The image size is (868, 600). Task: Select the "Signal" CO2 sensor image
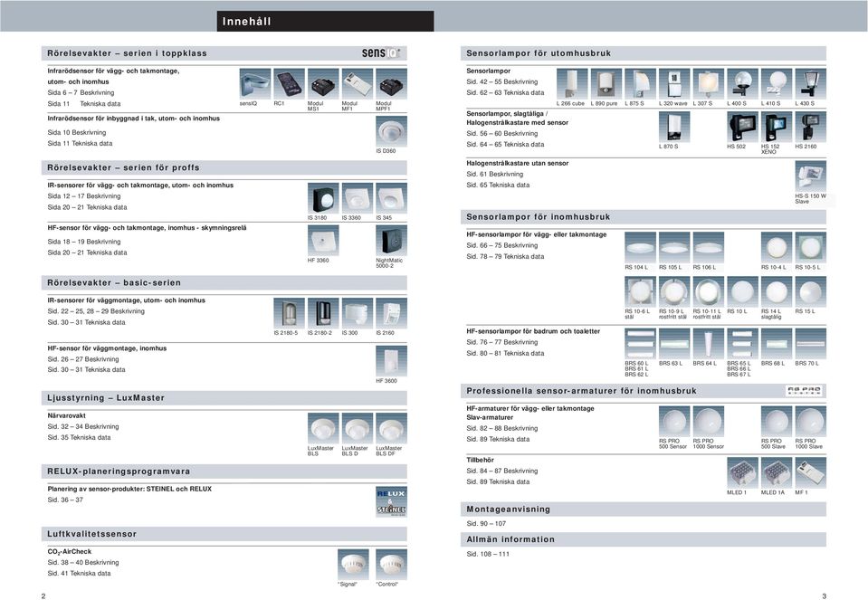point(353,565)
